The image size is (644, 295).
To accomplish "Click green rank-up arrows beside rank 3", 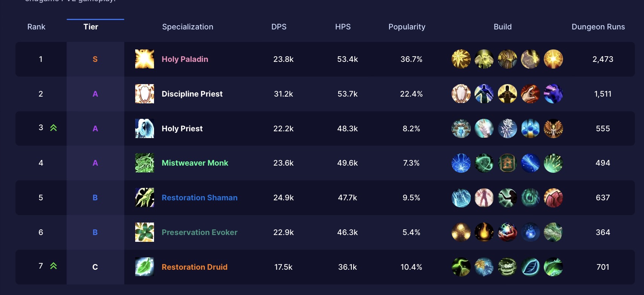I will [x=53, y=128].
